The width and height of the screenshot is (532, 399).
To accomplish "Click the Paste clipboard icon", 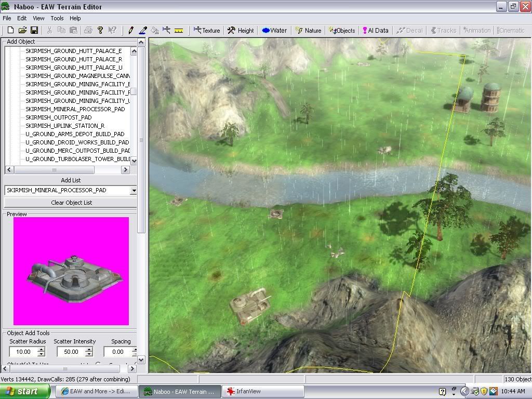I will coord(73,30).
